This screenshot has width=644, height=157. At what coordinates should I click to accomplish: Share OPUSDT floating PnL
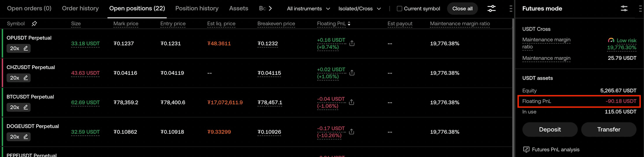tap(352, 43)
